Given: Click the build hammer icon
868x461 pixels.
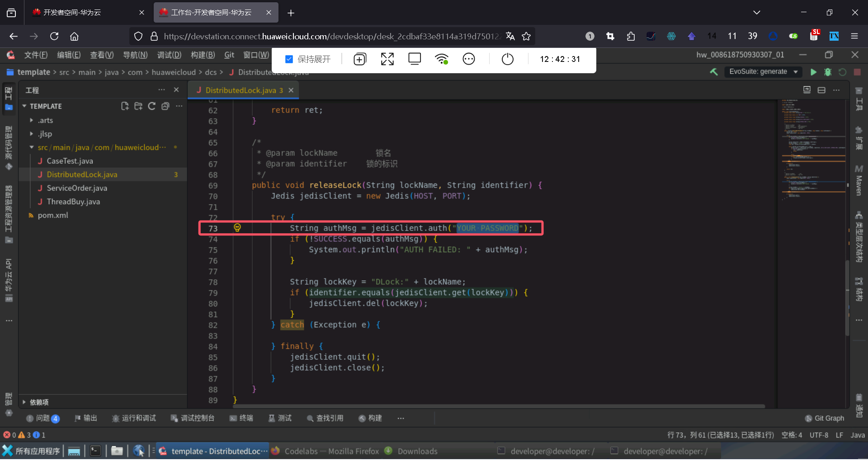Looking at the screenshot, I should (x=714, y=72).
